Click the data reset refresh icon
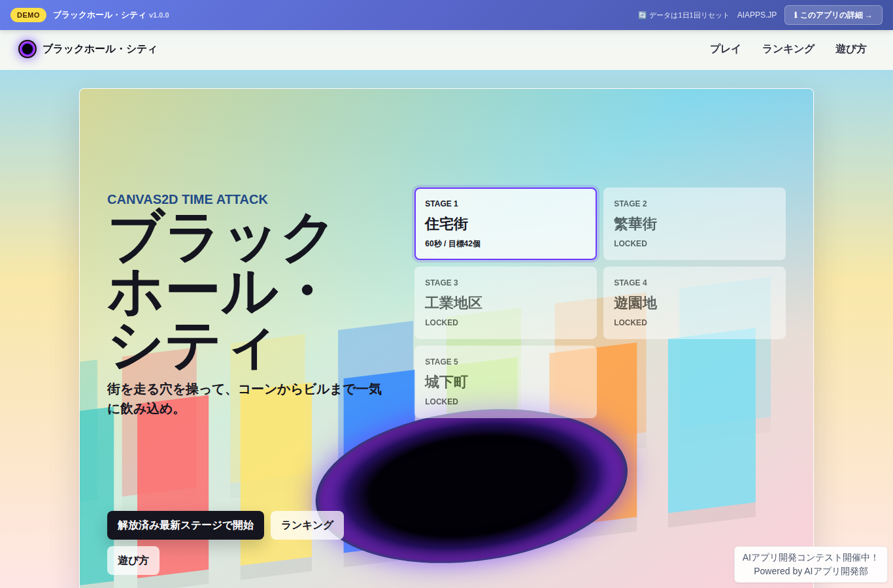Screen dimensions: 893x588 (x=642, y=15)
